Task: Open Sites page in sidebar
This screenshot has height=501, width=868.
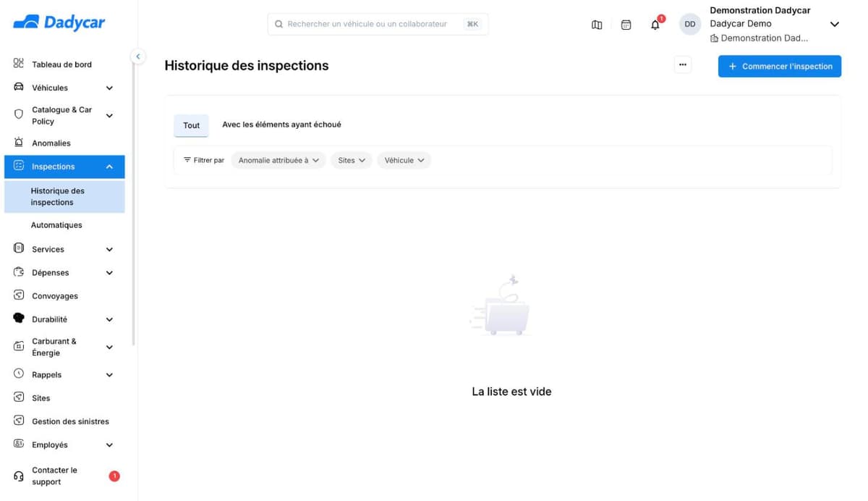Action: (41, 398)
